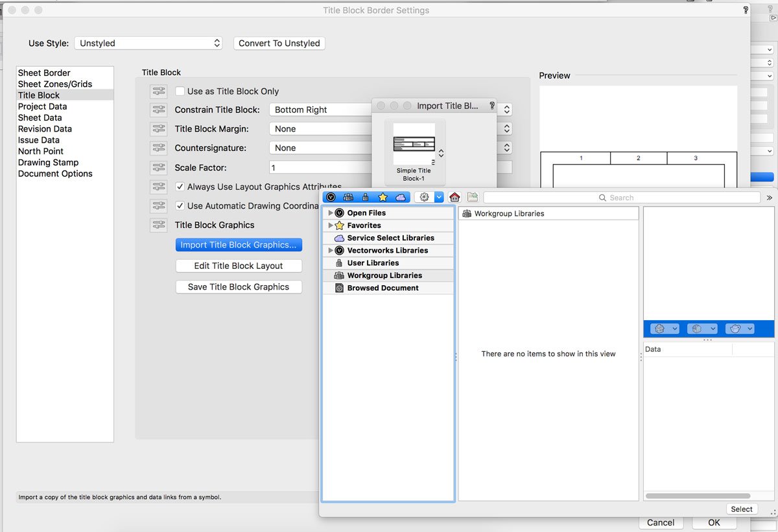This screenshot has width=778, height=532.
Task: Click the style settings icon beside Scale Factor
Action: point(158,168)
